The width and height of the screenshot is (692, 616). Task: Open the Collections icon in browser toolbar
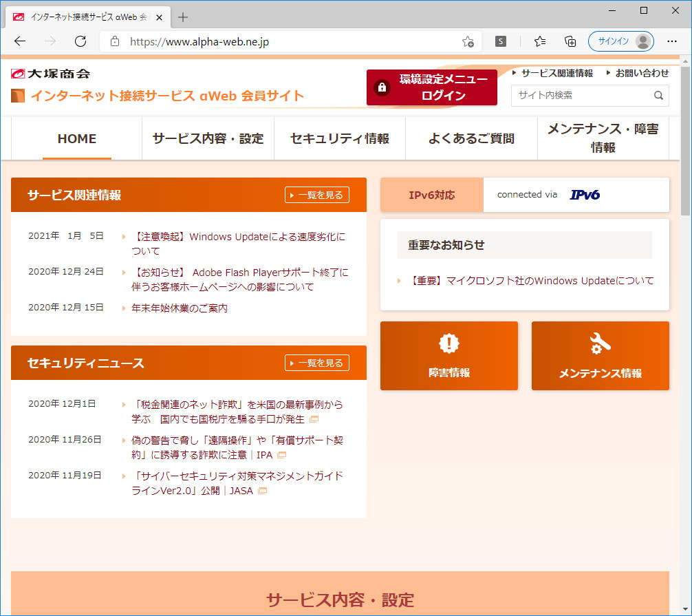coord(570,41)
